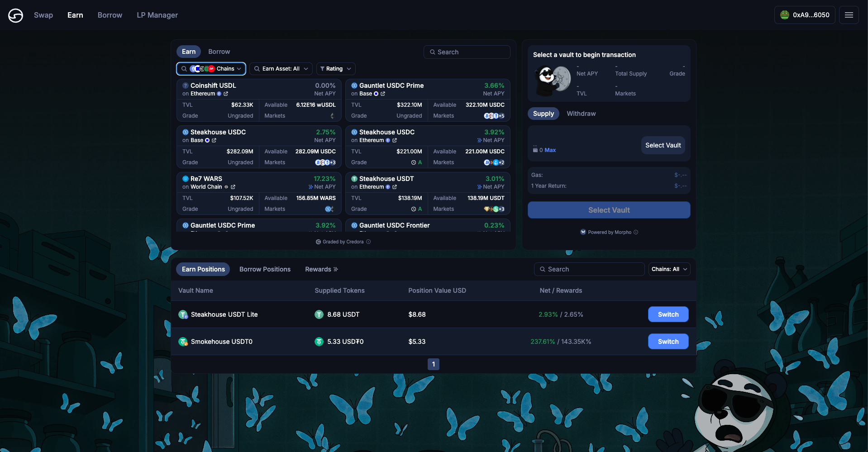Click the Steakhouse USDT Lite vault icon
This screenshot has height=452, width=868.
(x=183, y=314)
